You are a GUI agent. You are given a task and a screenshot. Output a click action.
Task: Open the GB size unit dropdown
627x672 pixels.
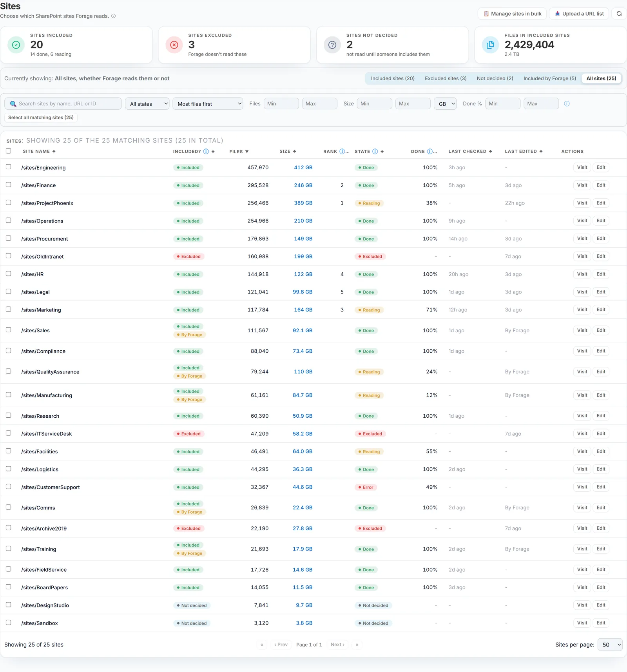coord(445,104)
